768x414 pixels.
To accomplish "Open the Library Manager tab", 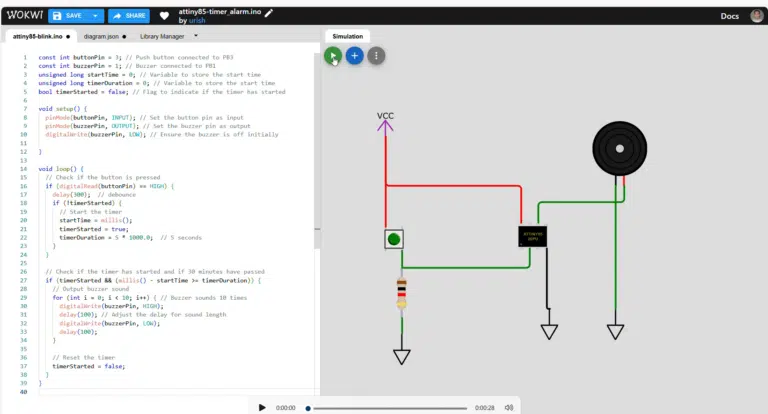I will pos(162,36).
